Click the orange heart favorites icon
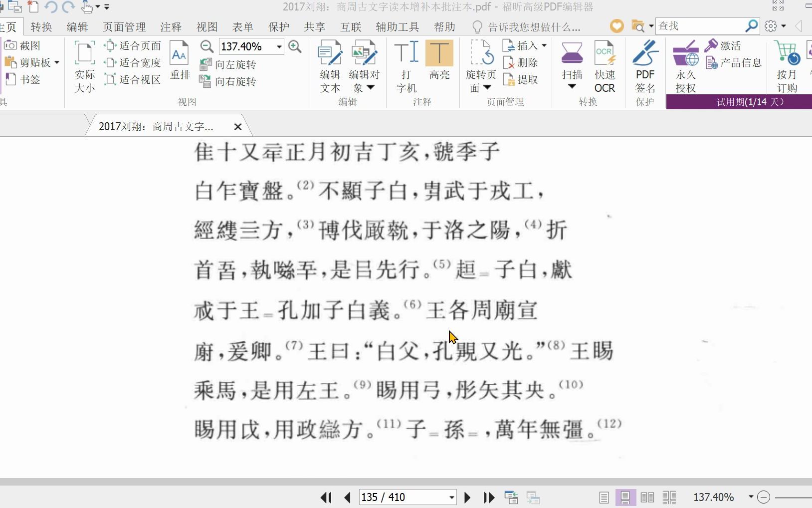812x508 pixels. pos(617,26)
